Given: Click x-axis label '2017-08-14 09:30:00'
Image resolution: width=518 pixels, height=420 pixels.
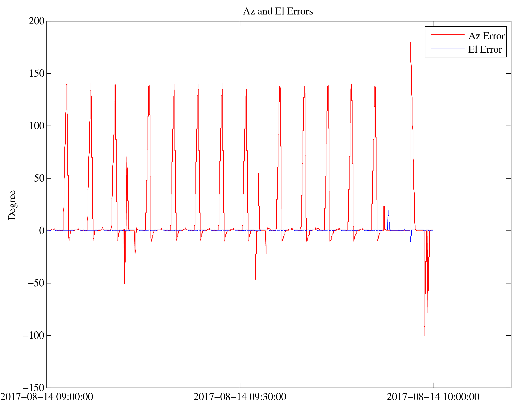Looking at the screenshot, I should pyautogui.click(x=240, y=397).
